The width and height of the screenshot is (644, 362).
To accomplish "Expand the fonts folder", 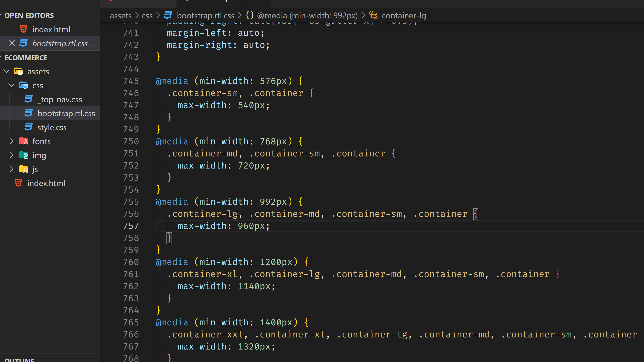I will click(x=11, y=141).
